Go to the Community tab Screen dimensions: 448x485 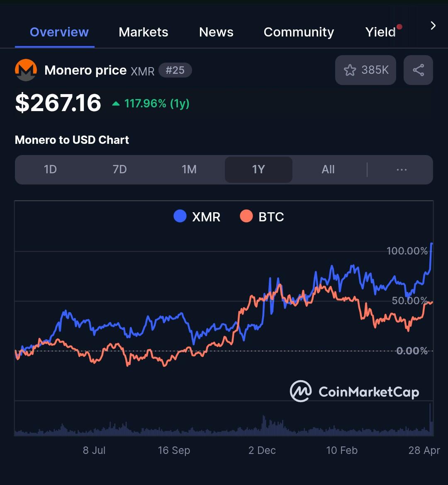point(299,32)
